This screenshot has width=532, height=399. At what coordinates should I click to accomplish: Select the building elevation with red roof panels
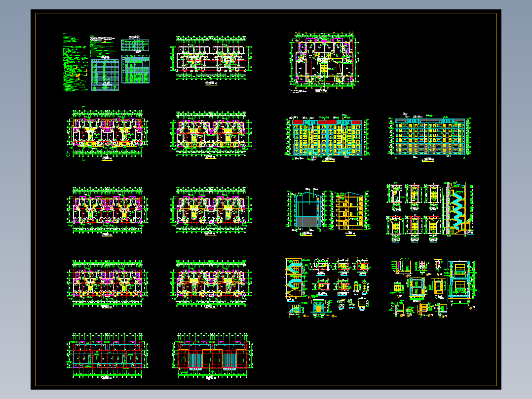327,138
